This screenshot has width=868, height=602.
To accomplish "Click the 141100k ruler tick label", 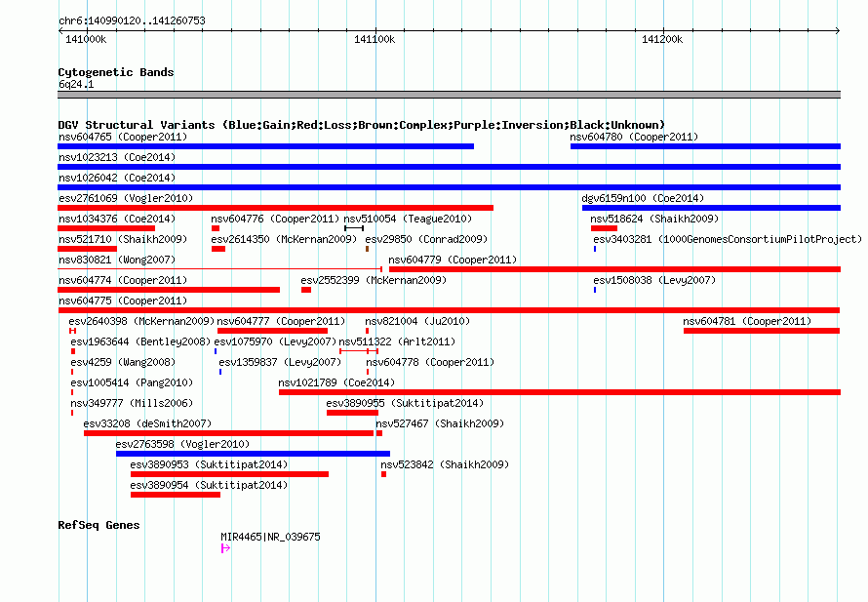I will pos(375,39).
